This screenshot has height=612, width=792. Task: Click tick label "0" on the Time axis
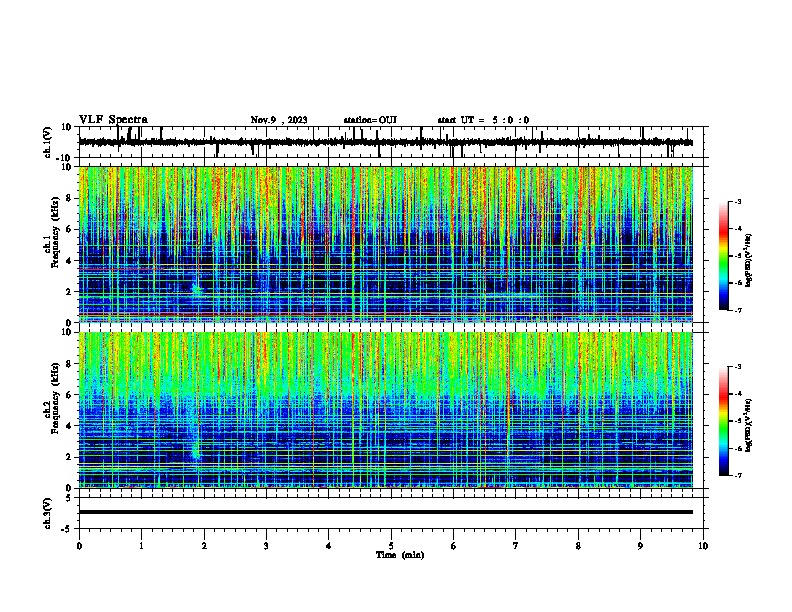pos(79,546)
